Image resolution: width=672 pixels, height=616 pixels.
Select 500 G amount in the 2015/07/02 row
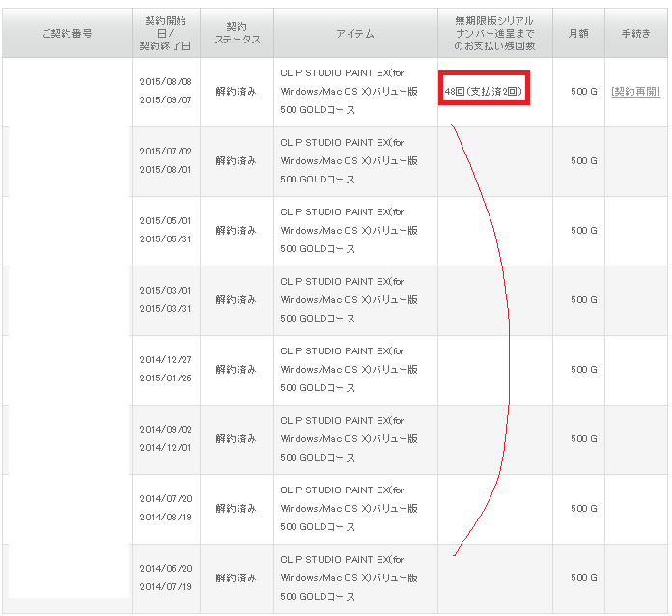pyautogui.click(x=584, y=160)
